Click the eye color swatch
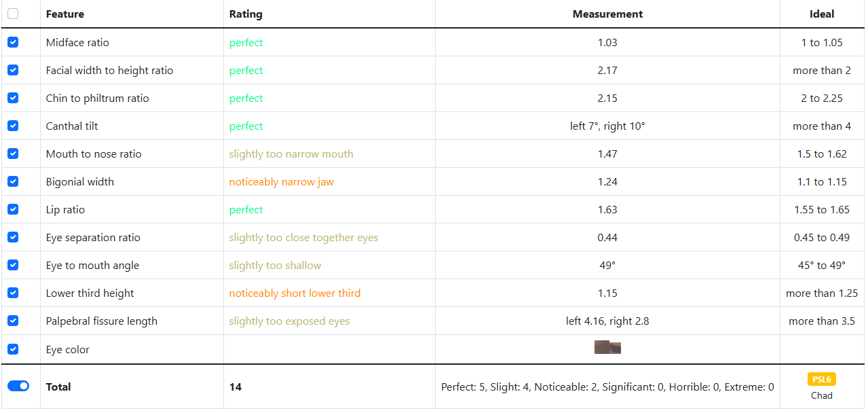This screenshot has height=413, width=868. [x=607, y=348]
